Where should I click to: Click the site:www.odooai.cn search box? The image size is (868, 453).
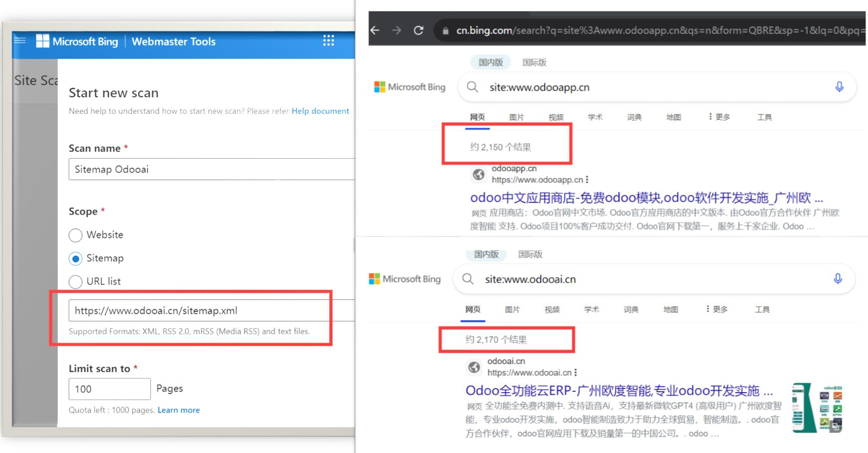tap(655, 279)
